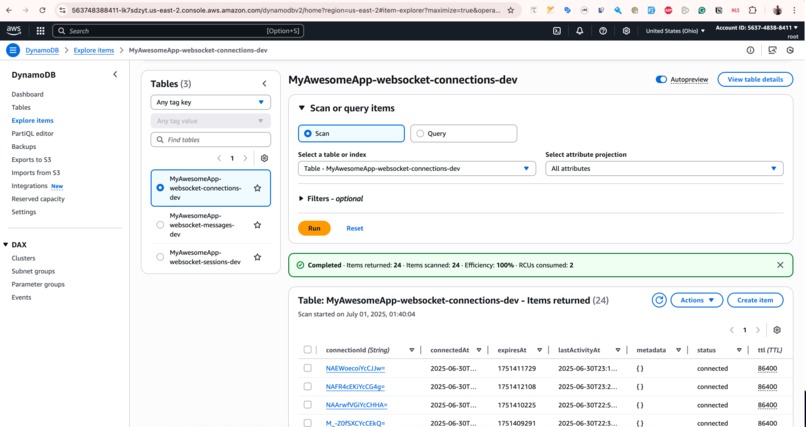Collapse the Tables panel chevron
The image size is (806, 427).
(x=264, y=84)
